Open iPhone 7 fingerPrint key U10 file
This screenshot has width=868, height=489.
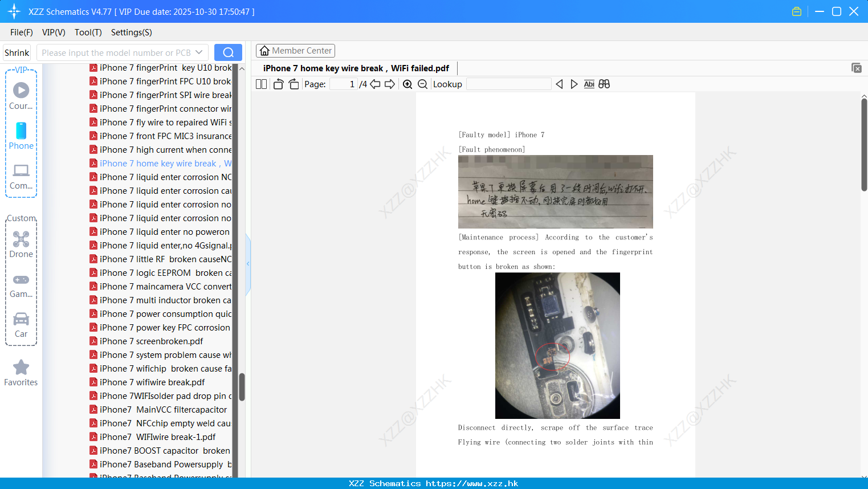point(160,68)
